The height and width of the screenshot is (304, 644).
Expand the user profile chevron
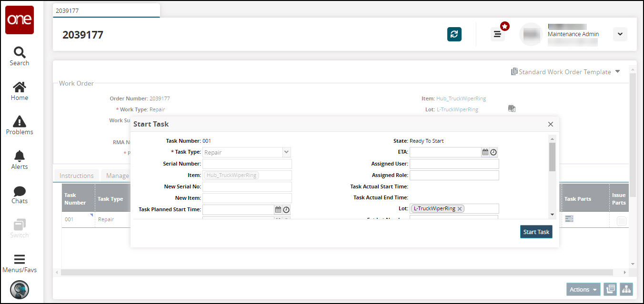click(x=620, y=34)
